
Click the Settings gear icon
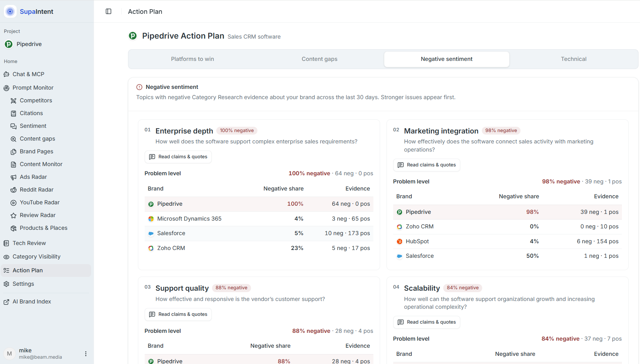(x=6, y=284)
